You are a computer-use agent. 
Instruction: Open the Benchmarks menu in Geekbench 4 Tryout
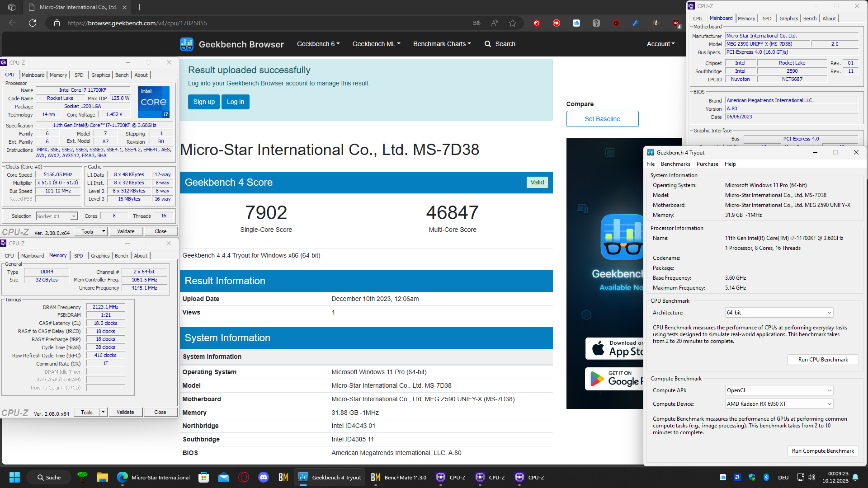675,164
